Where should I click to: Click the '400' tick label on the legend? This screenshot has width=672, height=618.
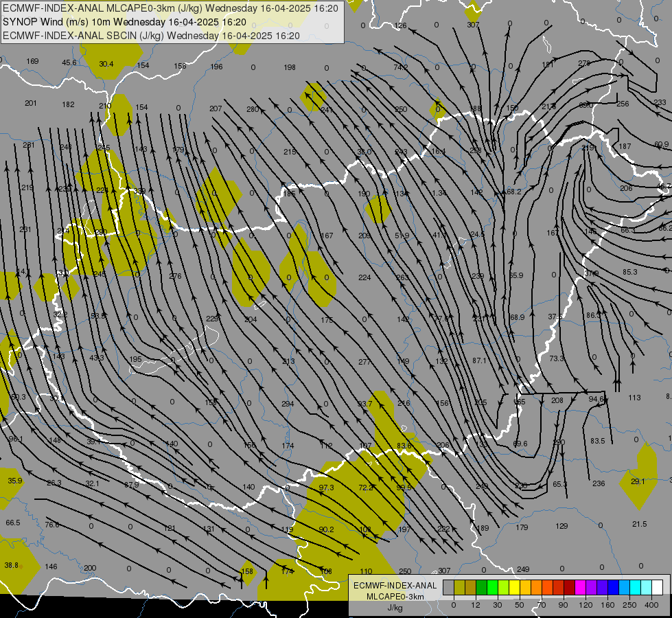click(651, 605)
